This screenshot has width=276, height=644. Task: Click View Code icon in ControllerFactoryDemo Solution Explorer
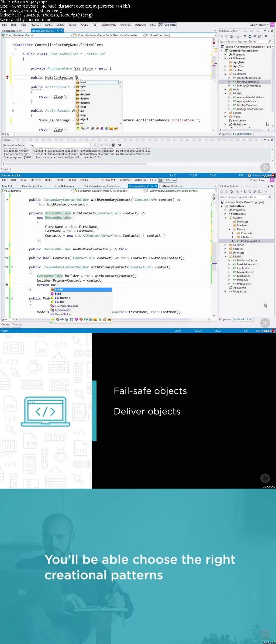266,36
